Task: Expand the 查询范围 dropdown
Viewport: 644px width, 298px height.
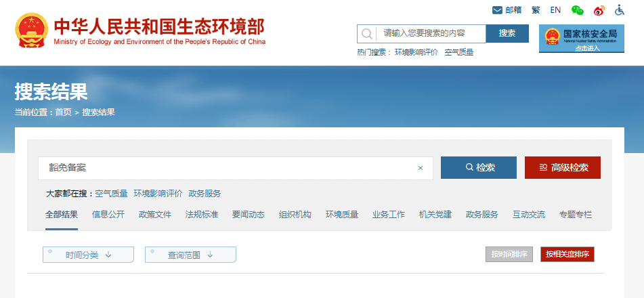Action: tap(190, 255)
